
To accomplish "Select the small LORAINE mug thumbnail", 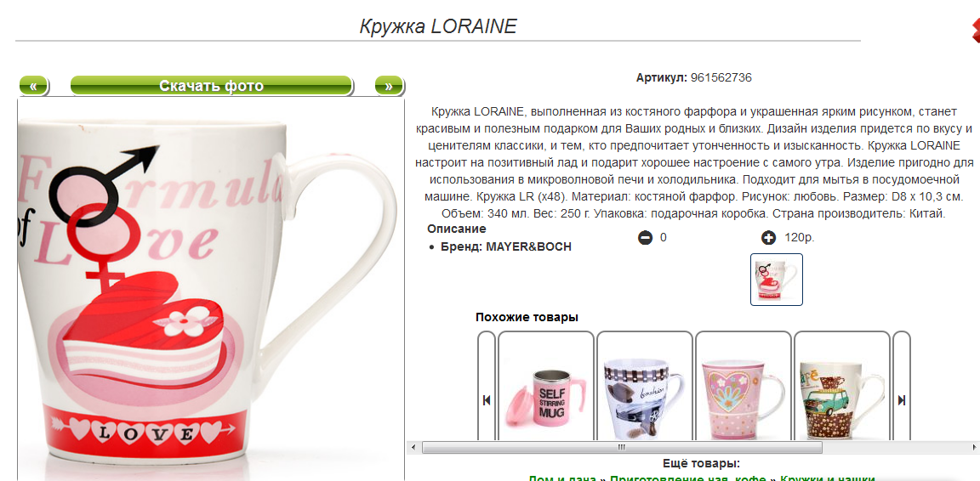I will point(776,280).
